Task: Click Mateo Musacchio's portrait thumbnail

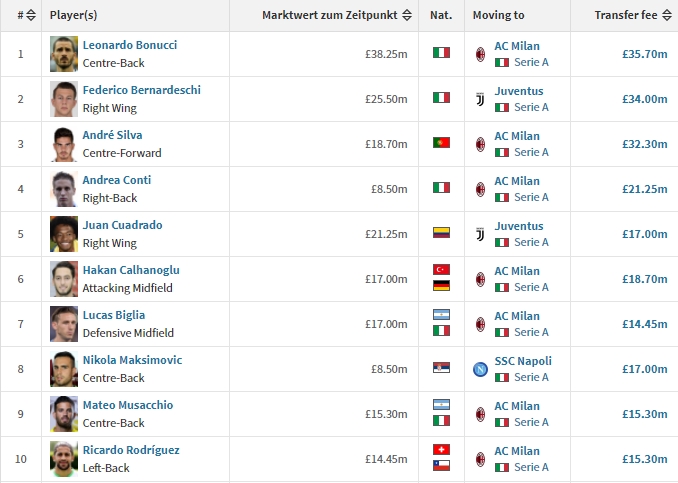Action: pyautogui.click(x=64, y=414)
